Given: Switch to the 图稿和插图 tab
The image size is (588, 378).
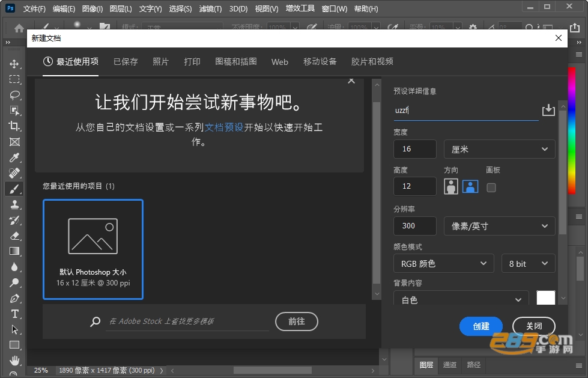Looking at the screenshot, I should (236, 61).
